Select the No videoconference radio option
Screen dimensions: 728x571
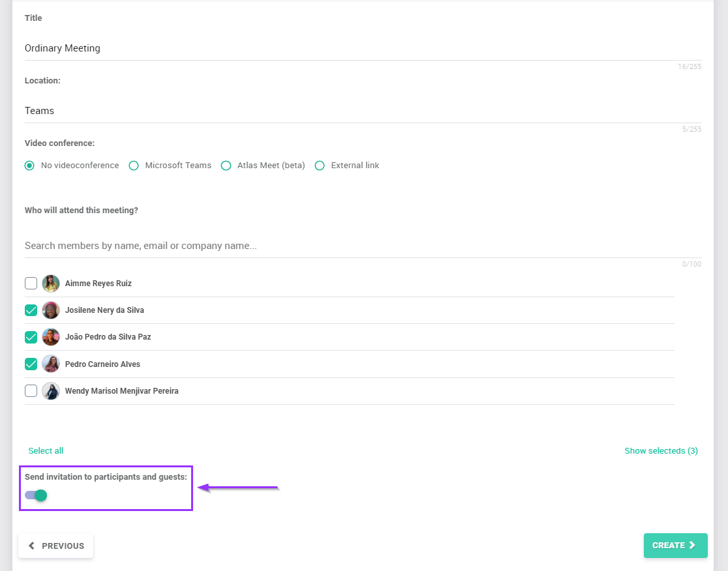(30, 166)
